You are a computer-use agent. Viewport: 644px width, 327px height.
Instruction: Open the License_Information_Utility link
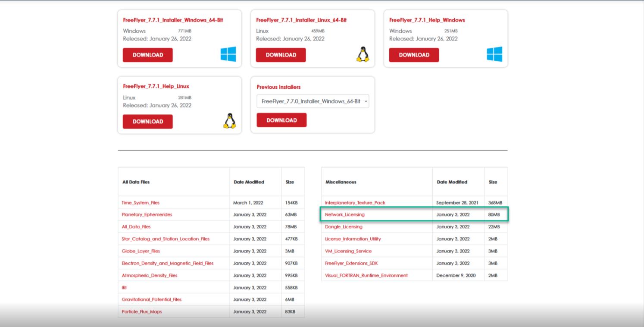pos(353,239)
